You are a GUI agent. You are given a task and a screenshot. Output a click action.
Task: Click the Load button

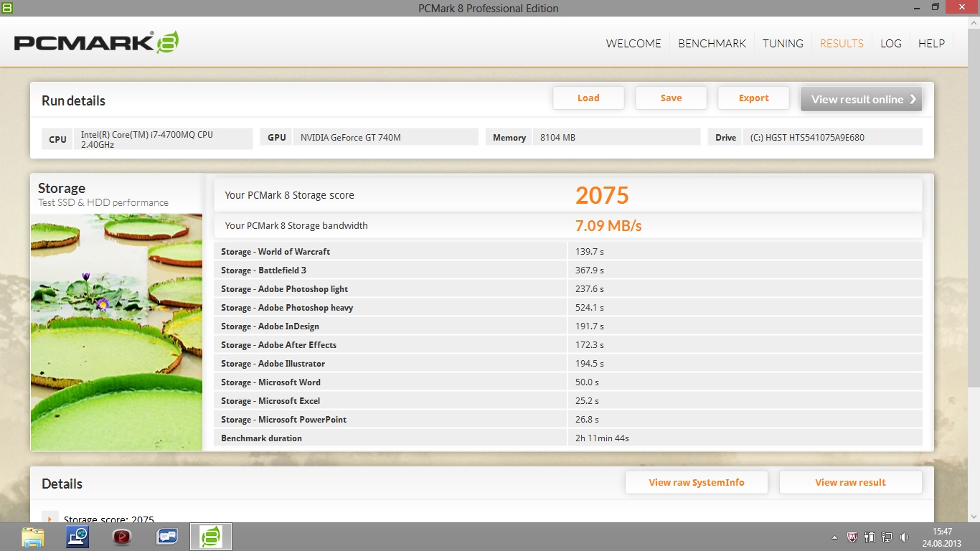pos(588,98)
